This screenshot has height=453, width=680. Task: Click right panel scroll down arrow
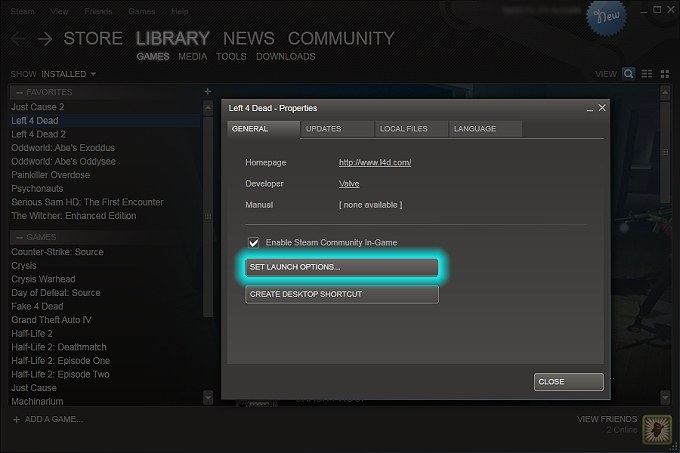[665, 397]
